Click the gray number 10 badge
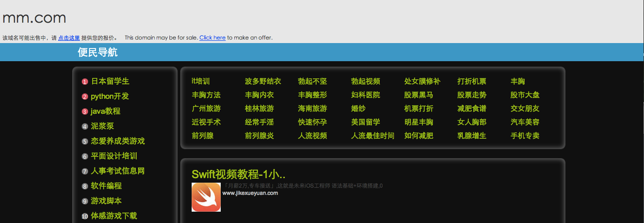The image size is (644, 223). coord(84,216)
